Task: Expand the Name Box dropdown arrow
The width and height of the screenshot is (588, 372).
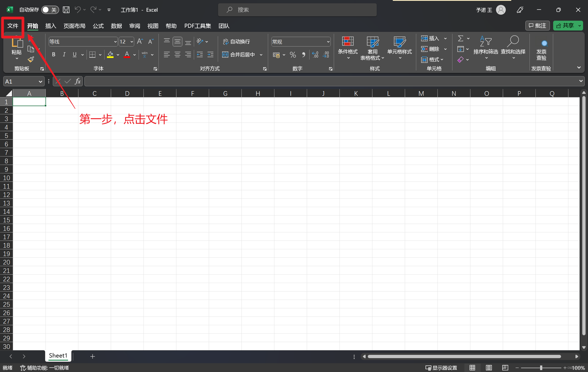Action: (x=40, y=81)
